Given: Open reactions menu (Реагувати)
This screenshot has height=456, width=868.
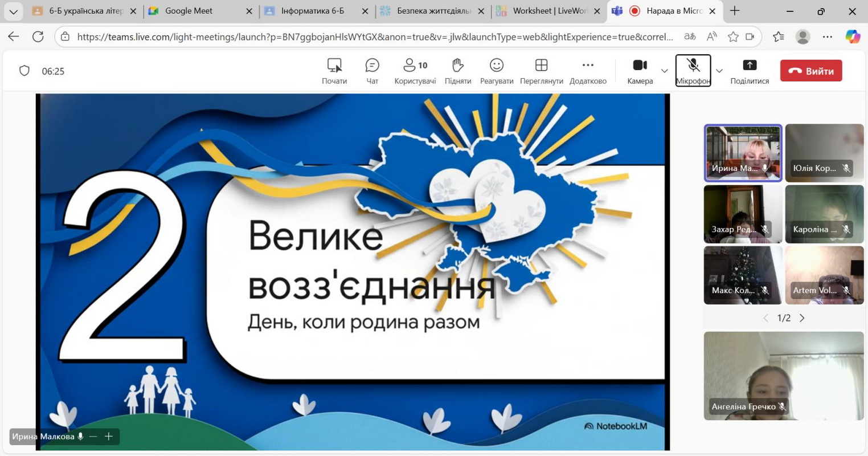Looking at the screenshot, I should point(496,71).
